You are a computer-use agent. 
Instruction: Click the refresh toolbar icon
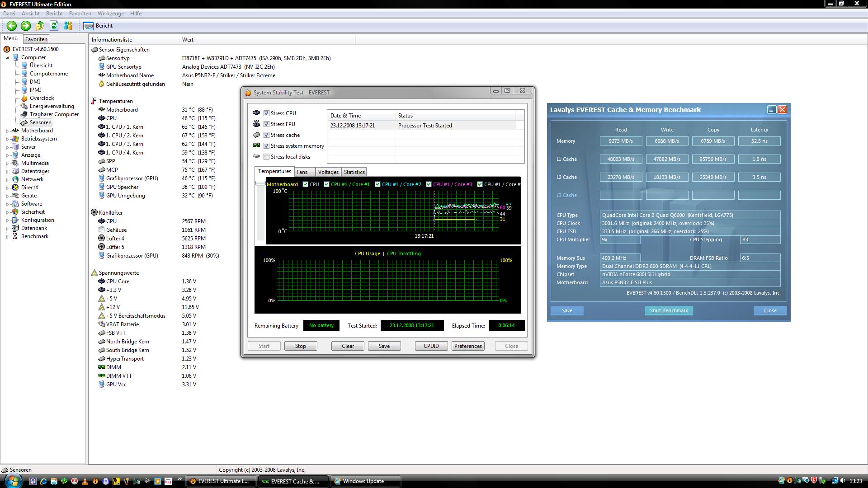[54, 26]
